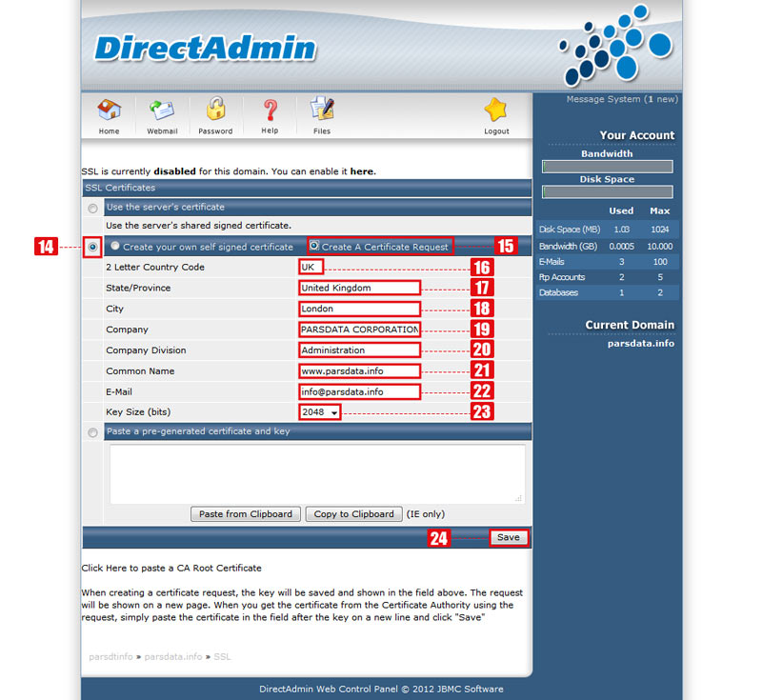Click the Logout star icon

495,110
